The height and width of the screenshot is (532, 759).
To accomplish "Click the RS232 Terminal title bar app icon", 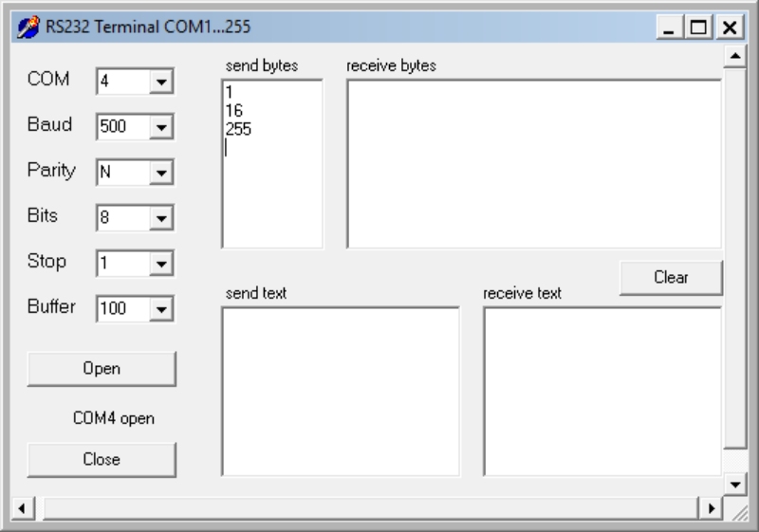I will (29, 28).
